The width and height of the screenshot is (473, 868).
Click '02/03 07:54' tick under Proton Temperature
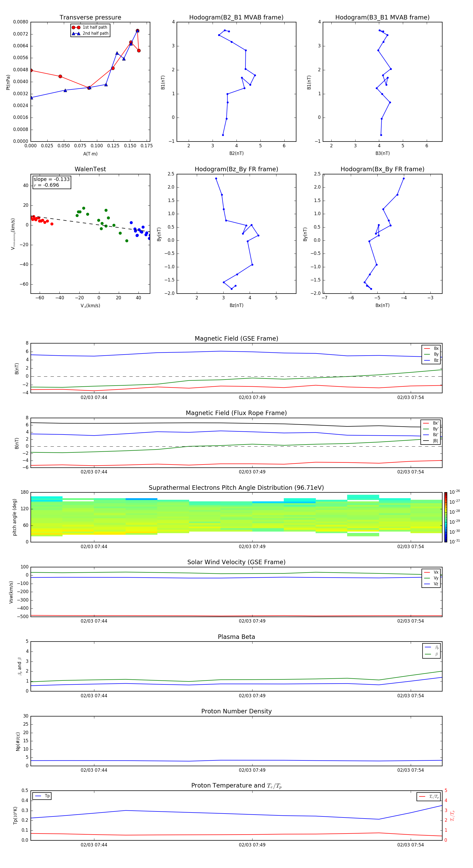pyautogui.click(x=410, y=845)
